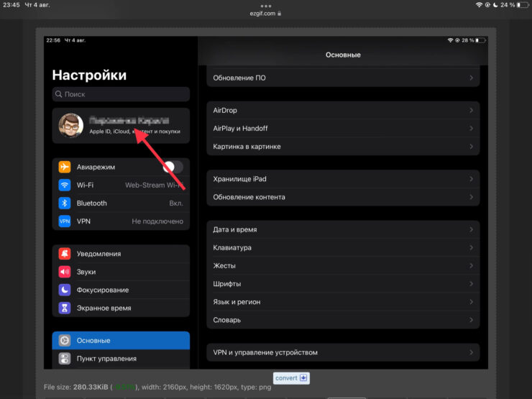Viewport: 532px width, 399px height.
Task: Open VPN и управление устройством row
Action: 342,353
